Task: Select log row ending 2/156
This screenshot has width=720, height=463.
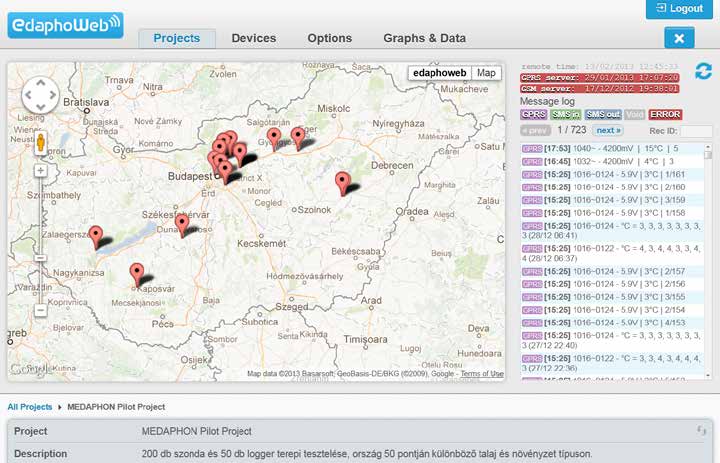Action: click(x=612, y=284)
